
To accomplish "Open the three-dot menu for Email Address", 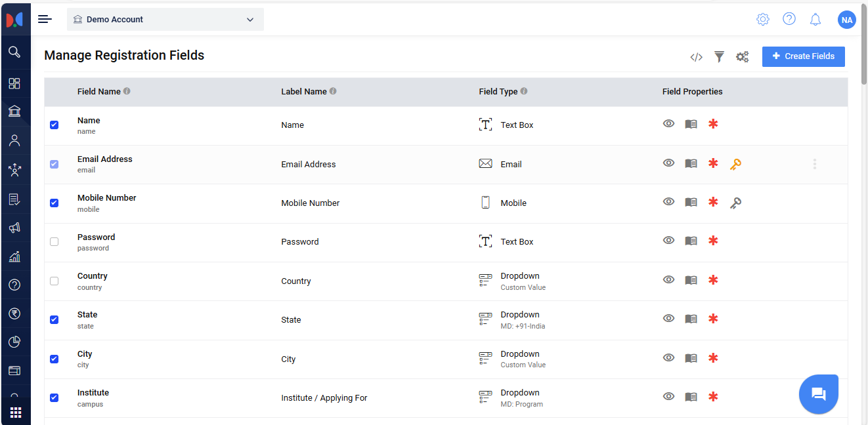I will [x=814, y=164].
